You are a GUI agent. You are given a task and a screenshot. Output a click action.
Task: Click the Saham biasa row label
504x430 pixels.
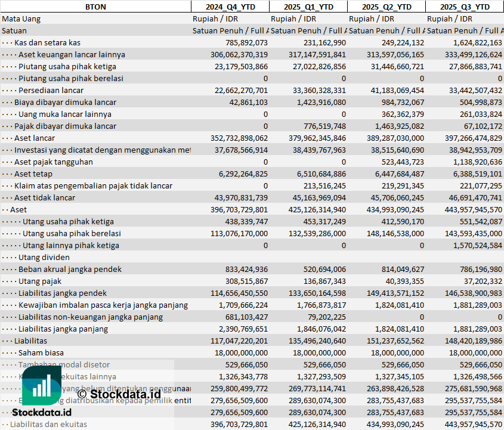[41, 352]
